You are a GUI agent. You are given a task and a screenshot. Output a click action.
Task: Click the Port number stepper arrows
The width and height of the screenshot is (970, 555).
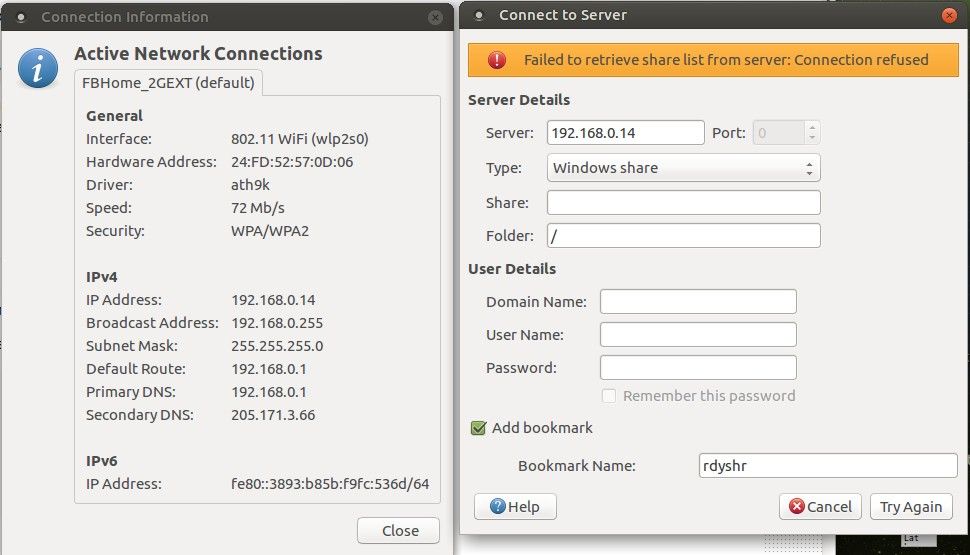[811, 133]
